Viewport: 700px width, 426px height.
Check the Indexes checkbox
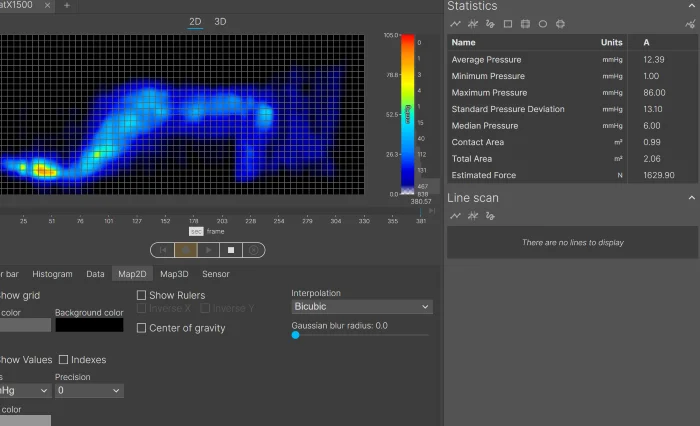pos(64,360)
